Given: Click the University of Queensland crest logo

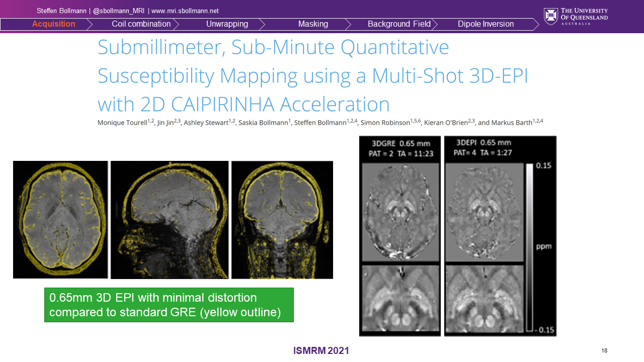Looking at the screenshot, I should (550, 16).
